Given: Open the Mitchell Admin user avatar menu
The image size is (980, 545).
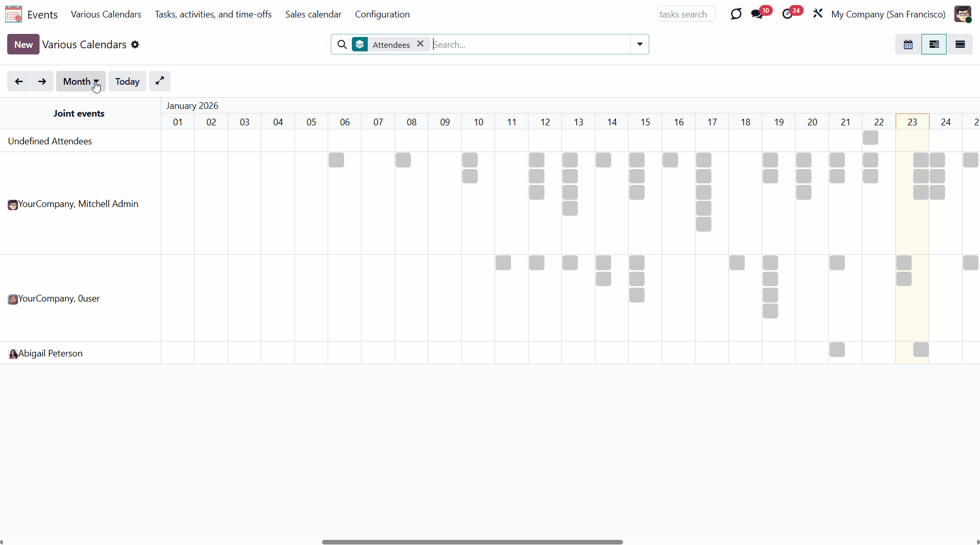Looking at the screenshot, I should tap(963, 14).
